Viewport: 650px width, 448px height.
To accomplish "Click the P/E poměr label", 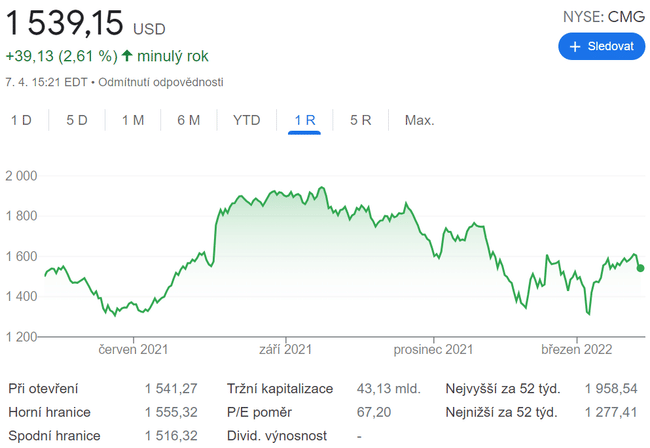I will tap(260, 412).
